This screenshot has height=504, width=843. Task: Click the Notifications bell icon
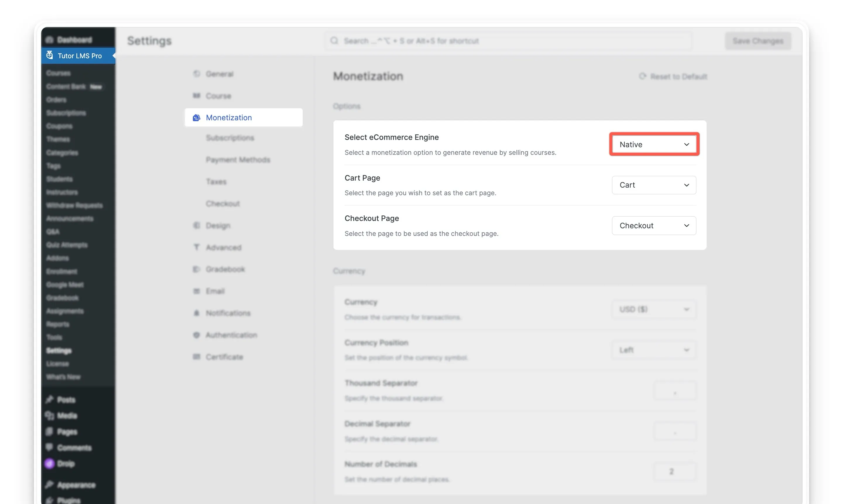click(x=196, y=313)
